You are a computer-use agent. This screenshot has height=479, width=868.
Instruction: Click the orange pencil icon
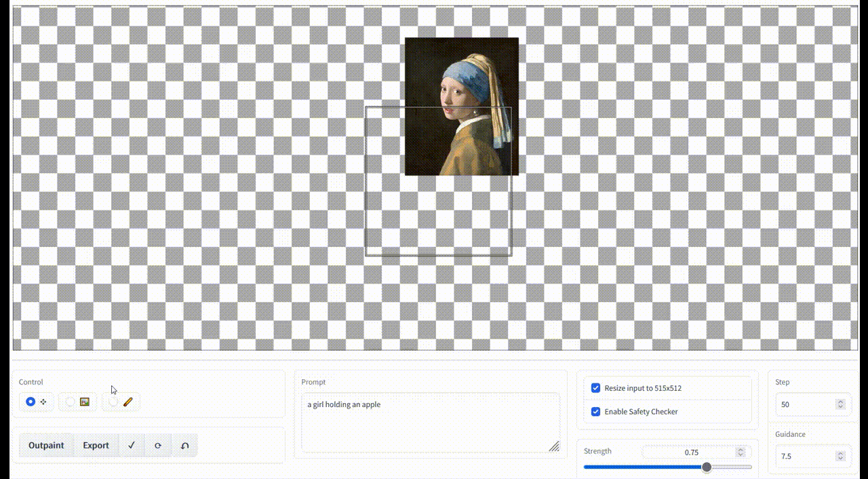(127, 402)
